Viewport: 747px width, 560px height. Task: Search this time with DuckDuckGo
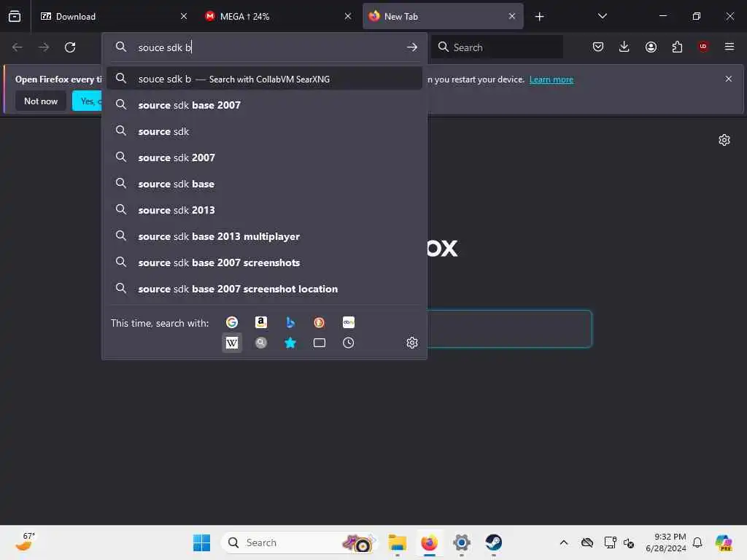point(320,322)
